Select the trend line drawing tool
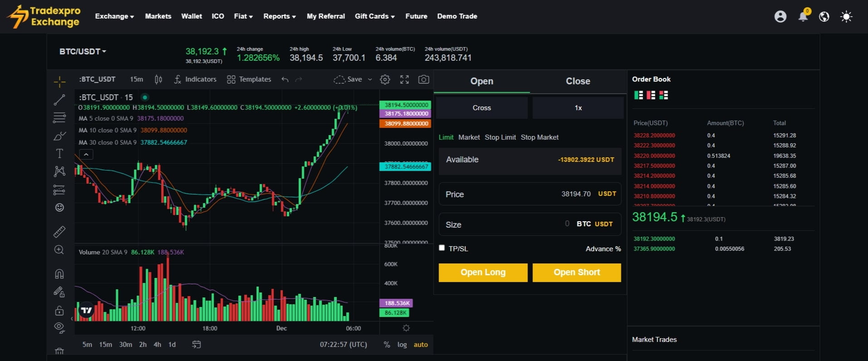868x361 pixels. 59,100
